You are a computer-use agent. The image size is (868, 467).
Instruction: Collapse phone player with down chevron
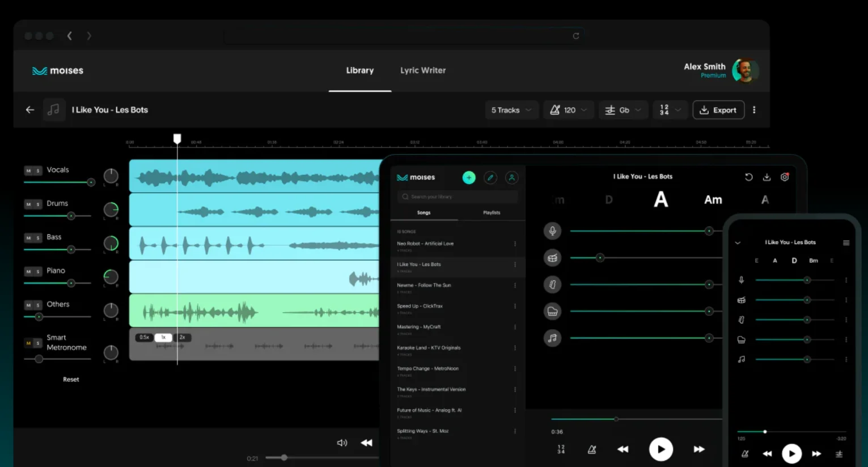pyautogui.click(x=738, y=243)
